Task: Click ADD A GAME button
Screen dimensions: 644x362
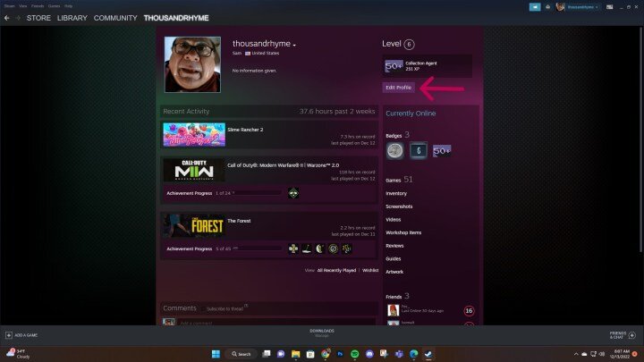Action: point(21,335)
